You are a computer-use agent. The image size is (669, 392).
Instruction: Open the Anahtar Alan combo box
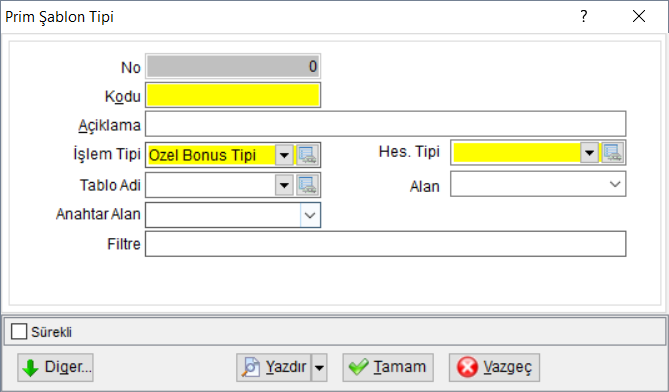[x=233, y=215]
